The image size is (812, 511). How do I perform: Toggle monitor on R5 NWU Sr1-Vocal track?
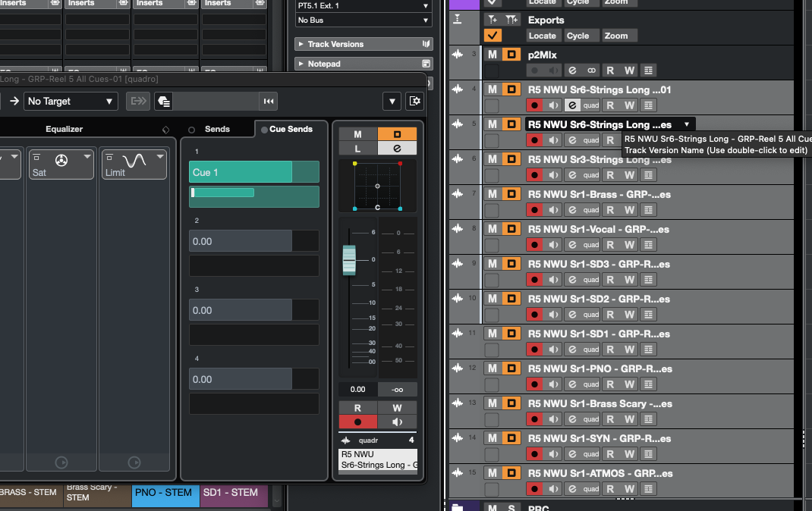553,245
